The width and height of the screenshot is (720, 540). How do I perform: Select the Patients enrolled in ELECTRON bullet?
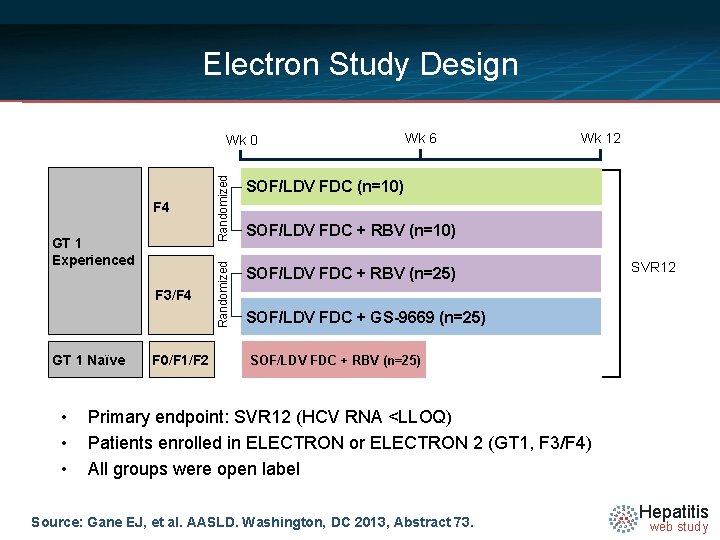click(x=339, y=443)
